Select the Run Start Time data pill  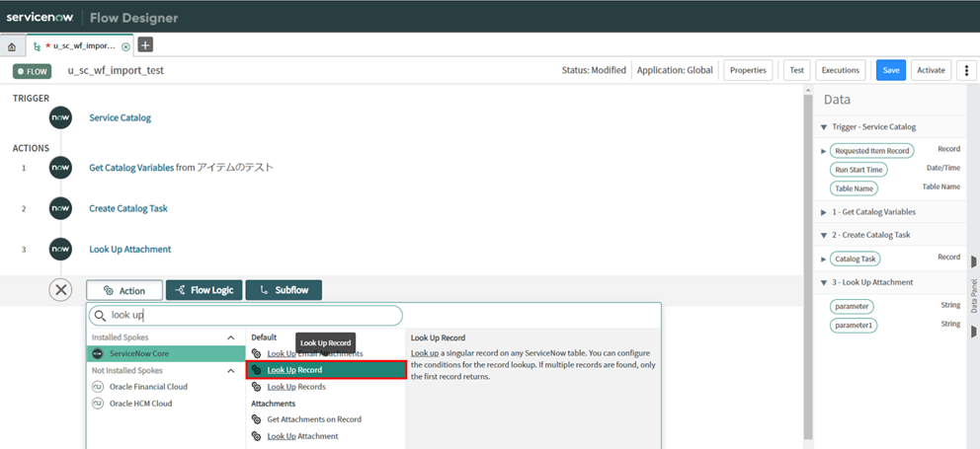click(x=858, y=169)
